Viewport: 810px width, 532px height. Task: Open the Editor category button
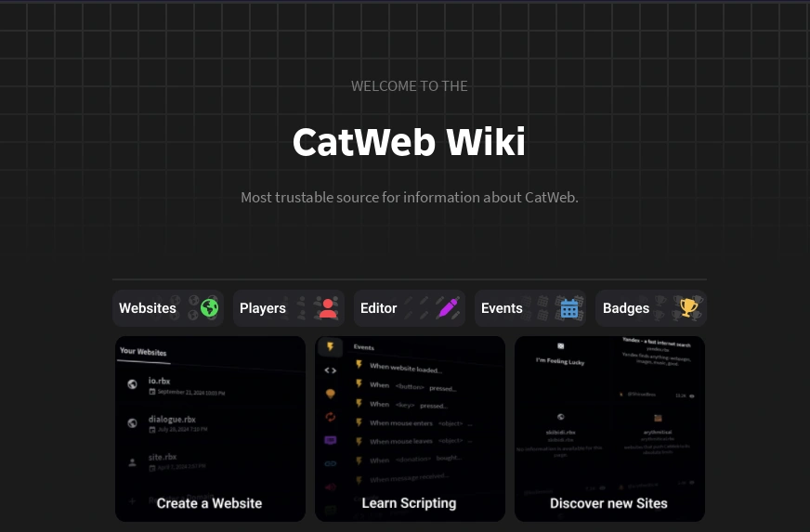410,308
